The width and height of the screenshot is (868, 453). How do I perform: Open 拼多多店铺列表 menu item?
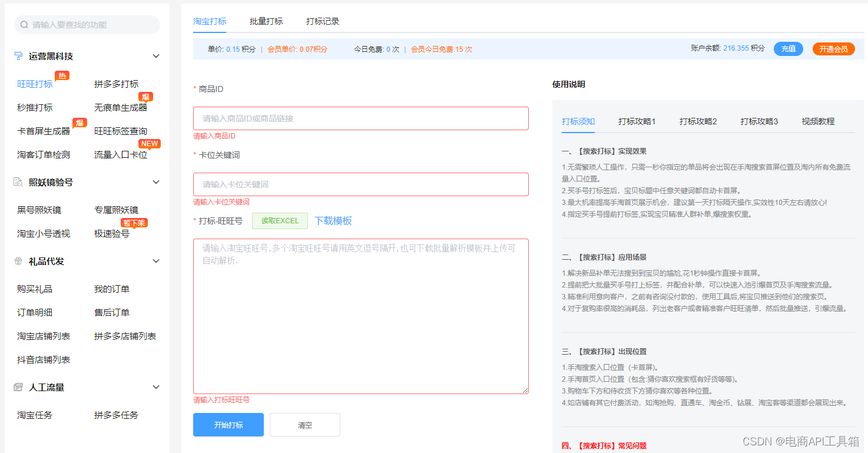[x=125, y=336]
